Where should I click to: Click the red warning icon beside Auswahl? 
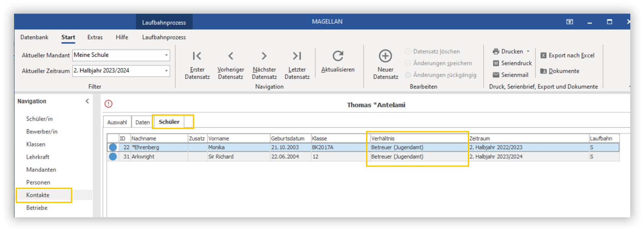point(108,104)
